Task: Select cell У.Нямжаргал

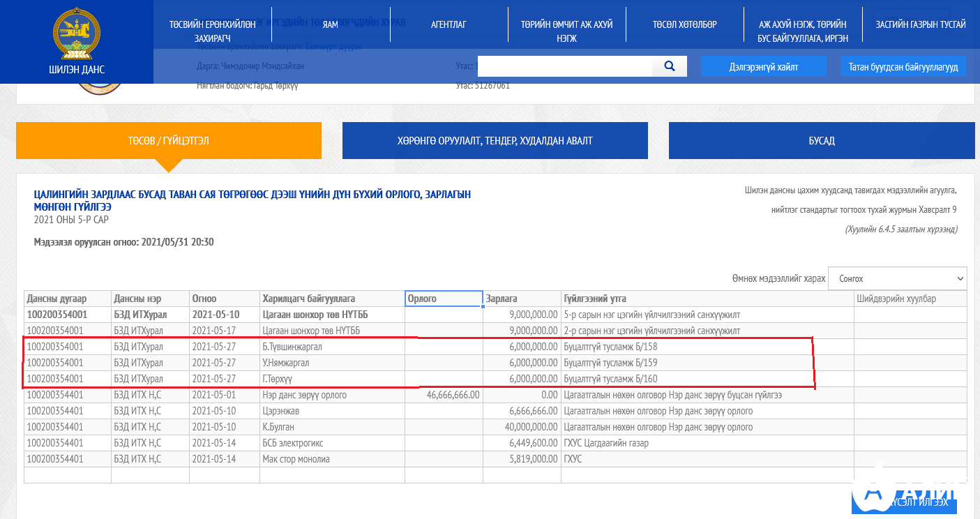Action: pyautogui.click(x=332, y=363)
